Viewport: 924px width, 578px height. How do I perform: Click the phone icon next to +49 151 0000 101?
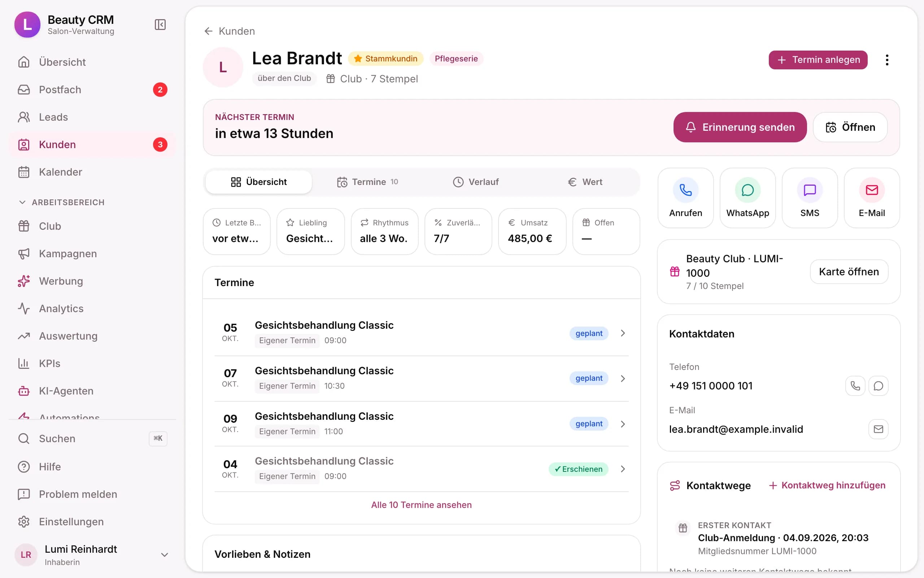(855, 386)
